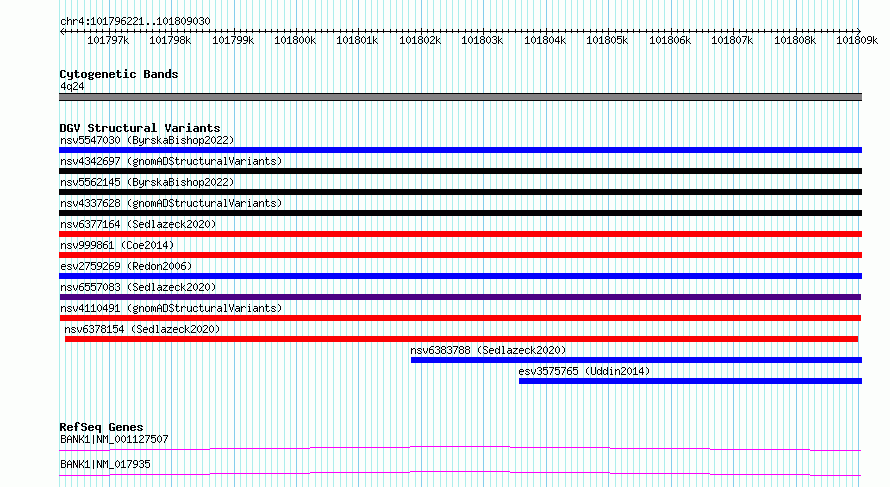
Task: Click the red bar of nsv6377164
Action: tap(460, 234)
